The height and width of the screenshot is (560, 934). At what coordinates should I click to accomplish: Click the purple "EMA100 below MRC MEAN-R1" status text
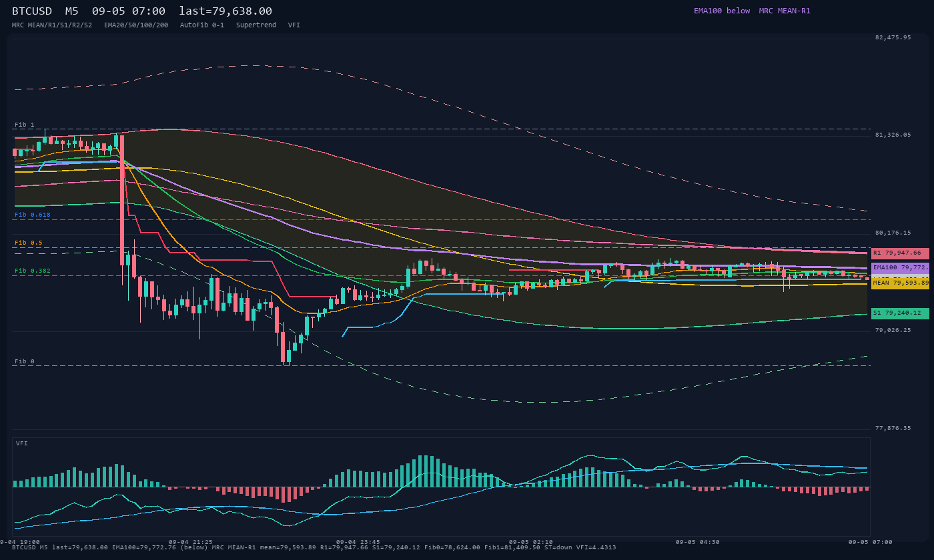752,11
